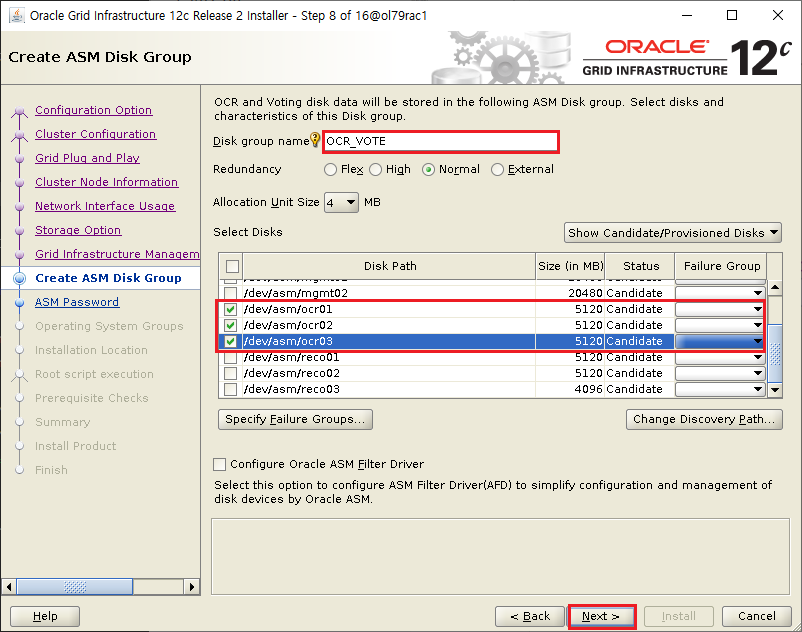802x632 pixels.
Task: Go to Network Interface Usage step
Action: click(x=105, y=206)
